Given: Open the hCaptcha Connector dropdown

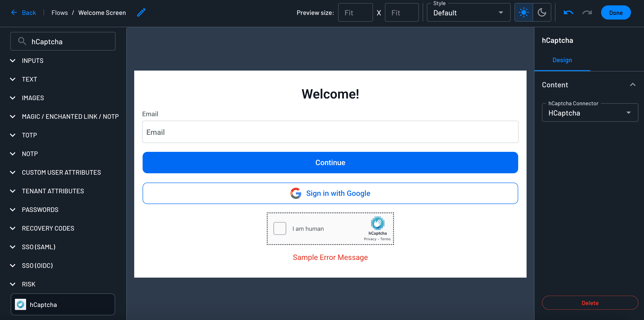Looking at the screenshot, I should [590, 113].
